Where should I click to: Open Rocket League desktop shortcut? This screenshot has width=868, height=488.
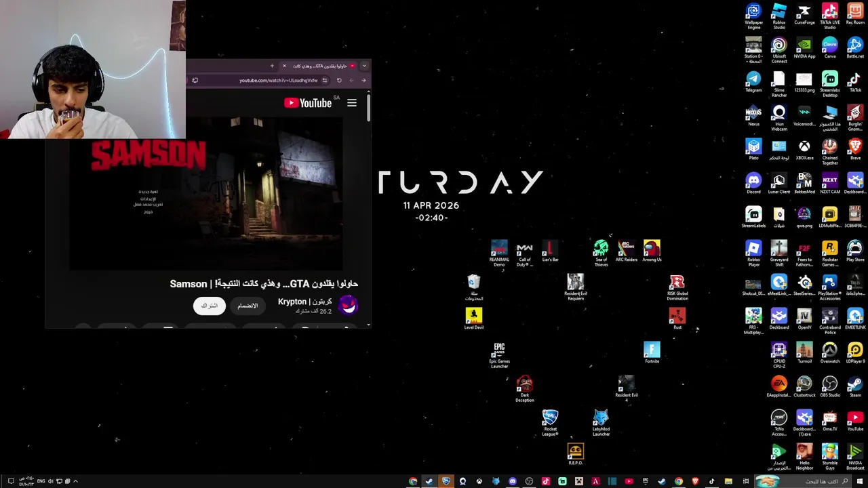[x=550, y=423]
